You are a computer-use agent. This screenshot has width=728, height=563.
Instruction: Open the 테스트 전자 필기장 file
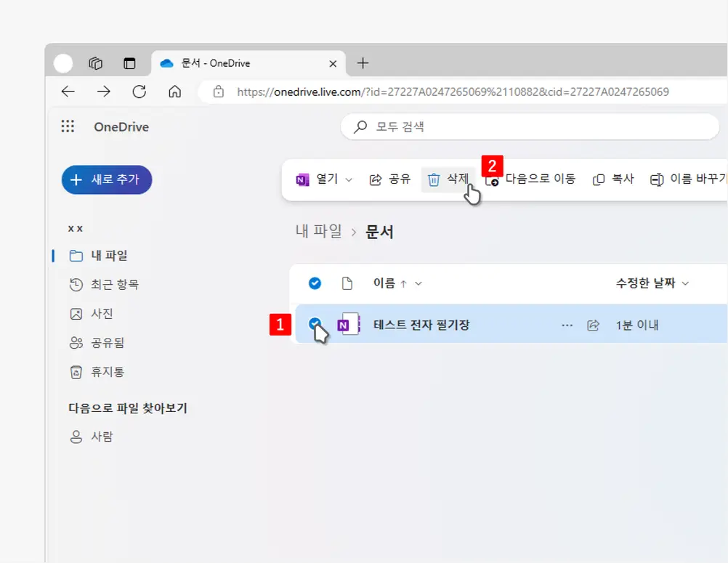click(421, 325)
